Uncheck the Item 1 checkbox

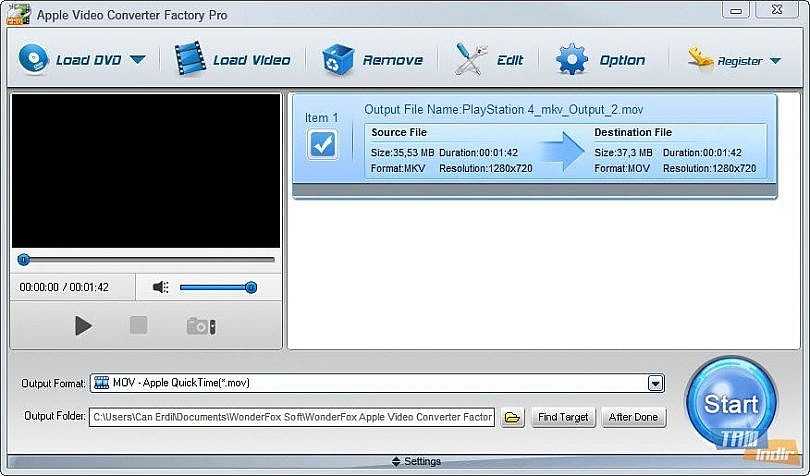pyautogui.click(x=323, y=144)
